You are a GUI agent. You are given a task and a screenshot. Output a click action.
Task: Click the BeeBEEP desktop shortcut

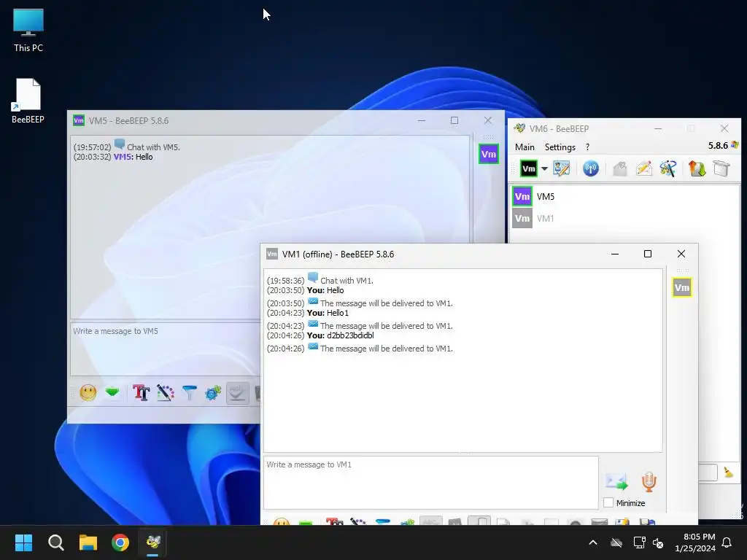tap(28, 101)
